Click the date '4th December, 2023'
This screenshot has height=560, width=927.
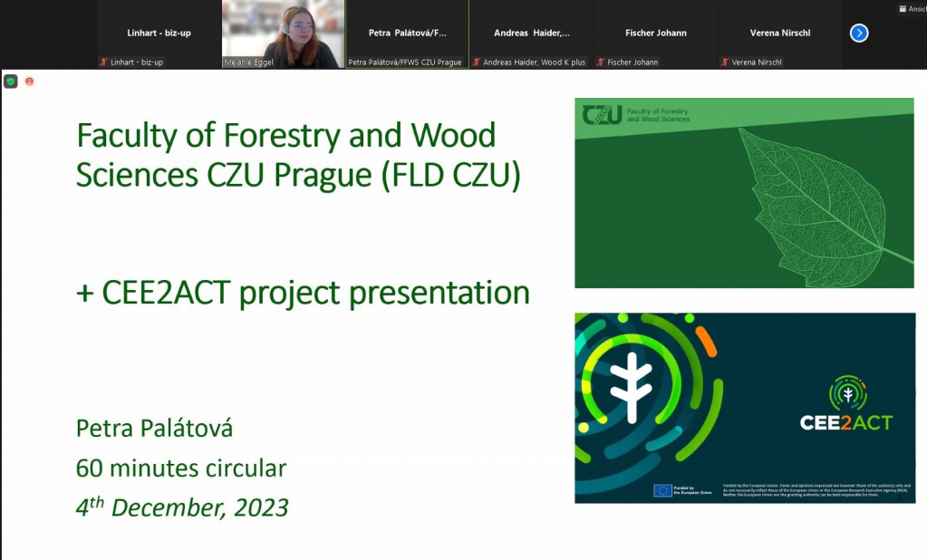(182, 507)
